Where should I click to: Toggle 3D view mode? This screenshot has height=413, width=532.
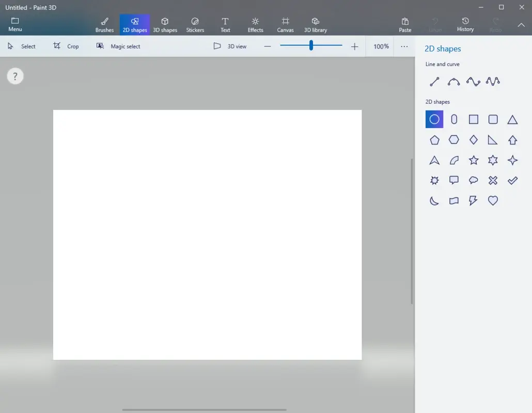(x=230, y=46)
